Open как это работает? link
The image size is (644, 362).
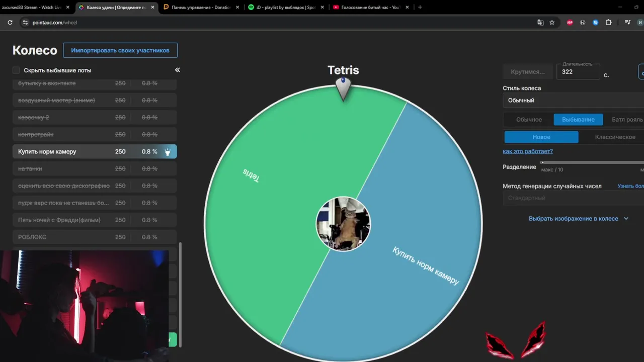click(528, 151)
